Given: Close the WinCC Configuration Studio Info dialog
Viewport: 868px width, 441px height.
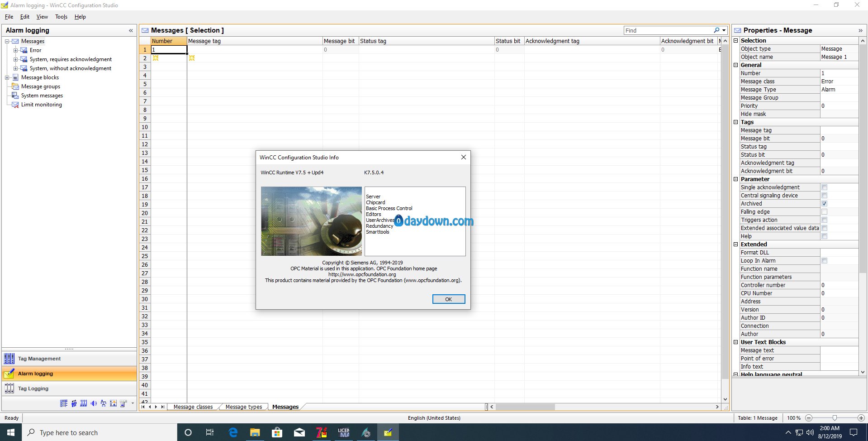Looking at the screenshot, I should [463, 157].
